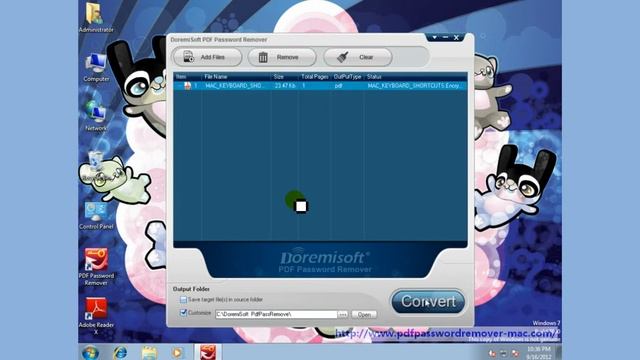Select the Recycle Bin desktop icon
This screenshot has width=640, height=360.
tap(96, 165)
